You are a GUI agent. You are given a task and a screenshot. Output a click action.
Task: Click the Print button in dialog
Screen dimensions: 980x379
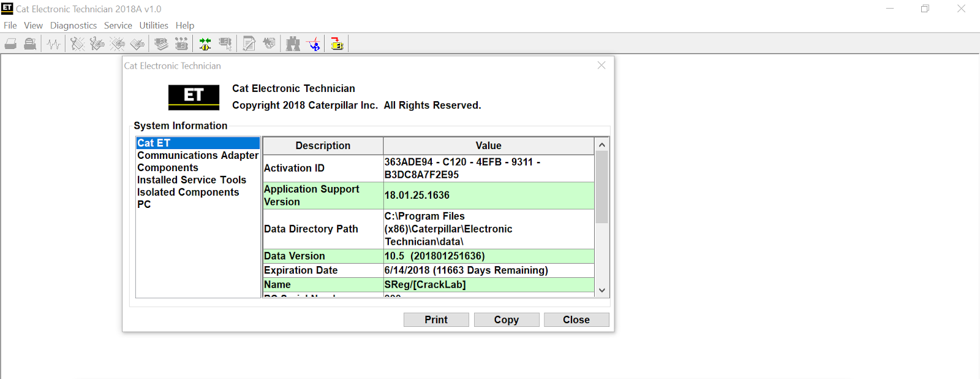(436, 320)
